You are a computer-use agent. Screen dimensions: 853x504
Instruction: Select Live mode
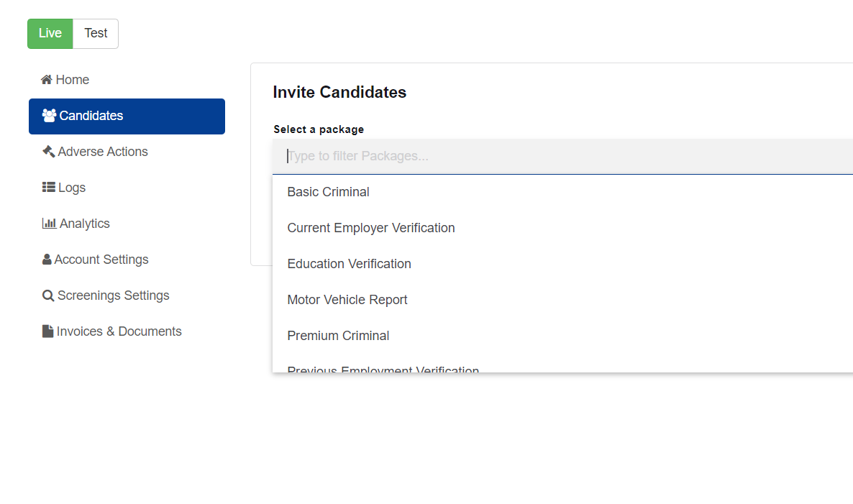pyautogui.click(x=50, y=33)
